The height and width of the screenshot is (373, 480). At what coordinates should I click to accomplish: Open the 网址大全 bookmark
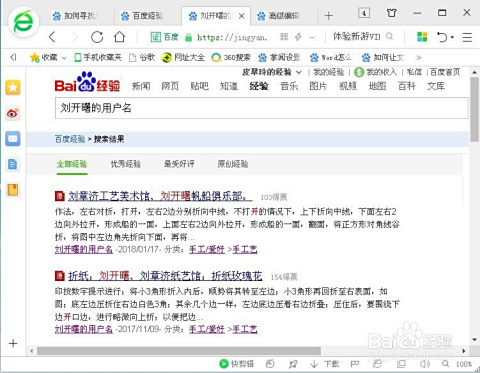click(x=183, y=57)
